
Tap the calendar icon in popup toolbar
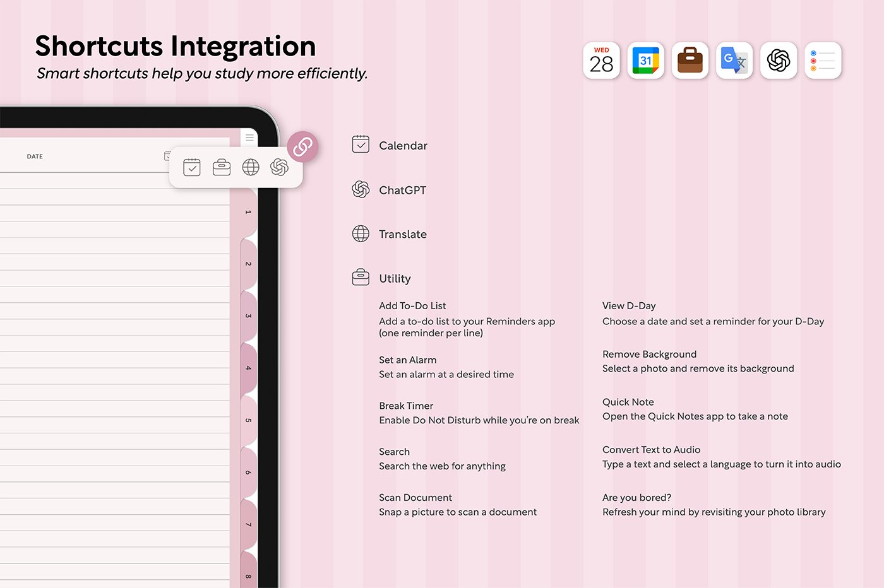click(x=192, y=167)
